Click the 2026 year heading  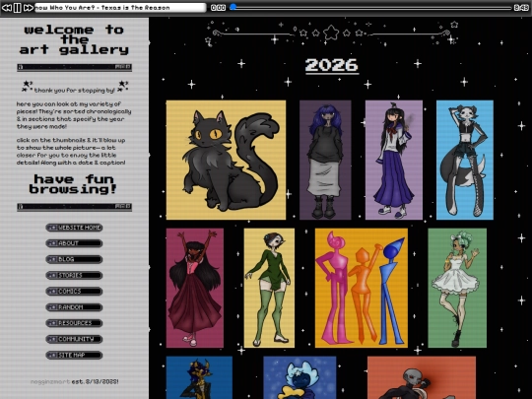pyautogui.click(x=331, y=65)
